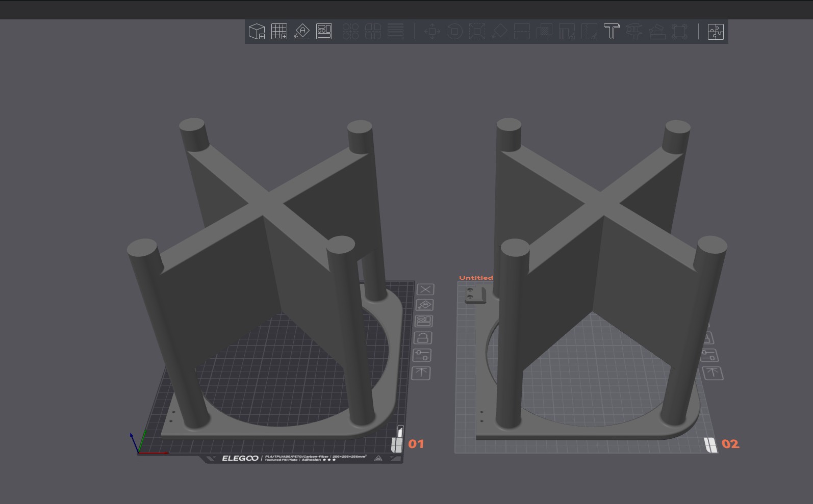
Task: Auto orient objects on plate 01
Action: pyautogui.click(x=425, y=305)
